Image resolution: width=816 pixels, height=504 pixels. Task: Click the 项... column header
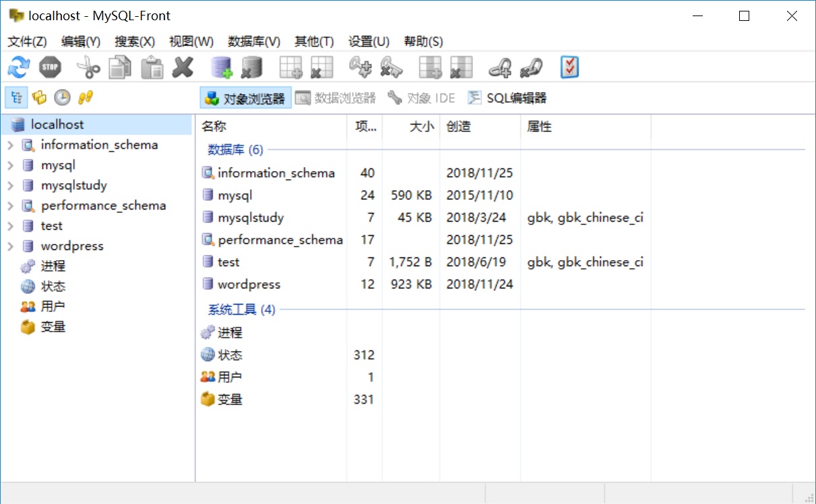365,127
